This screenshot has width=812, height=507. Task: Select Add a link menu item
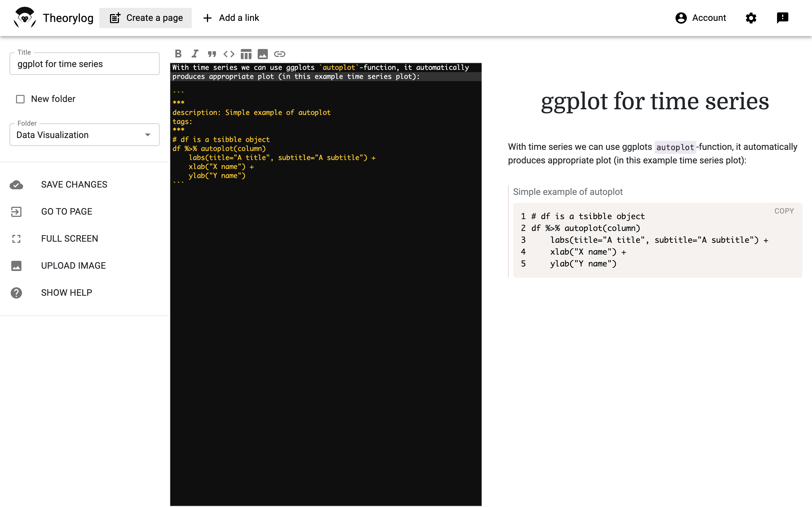[x=231, y=18]
